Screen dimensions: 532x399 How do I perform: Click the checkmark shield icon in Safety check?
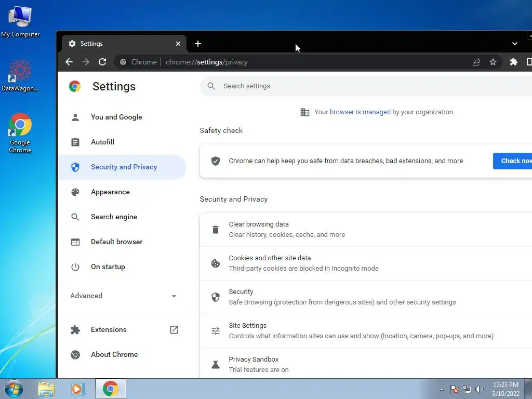(x=216, y=161)
